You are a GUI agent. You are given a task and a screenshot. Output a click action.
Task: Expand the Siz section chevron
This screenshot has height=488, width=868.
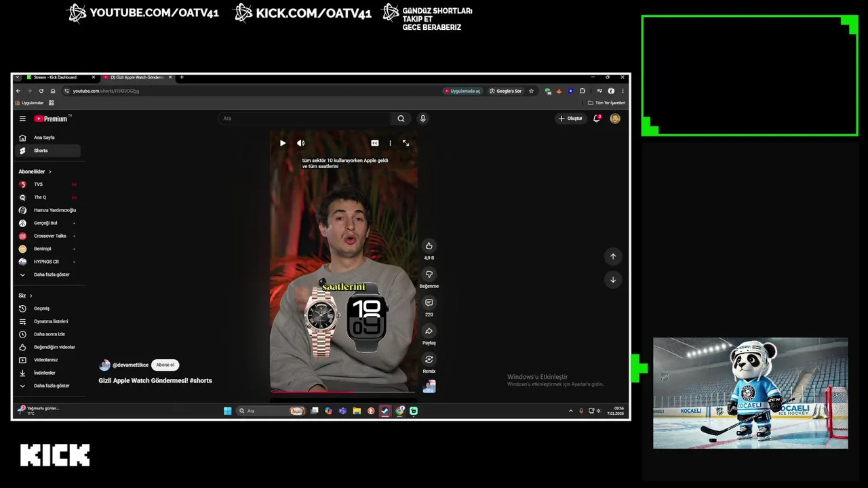coord(31,296)
